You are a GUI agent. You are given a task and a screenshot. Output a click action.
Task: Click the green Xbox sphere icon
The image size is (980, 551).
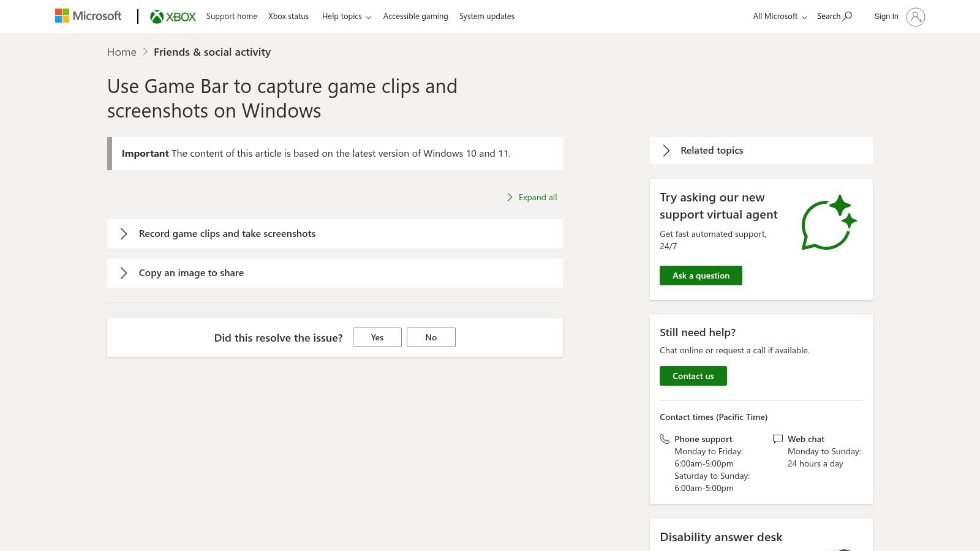[157, 16]
